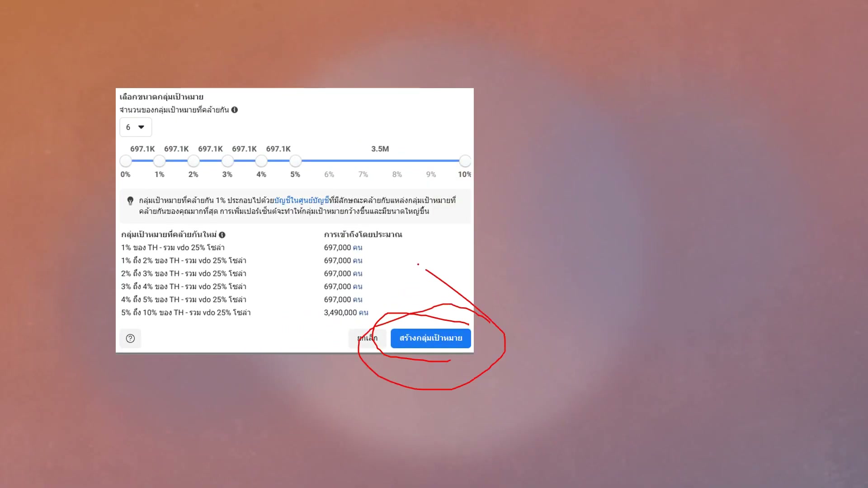Click the cancel button beside create audience

(x=367, y=338)
